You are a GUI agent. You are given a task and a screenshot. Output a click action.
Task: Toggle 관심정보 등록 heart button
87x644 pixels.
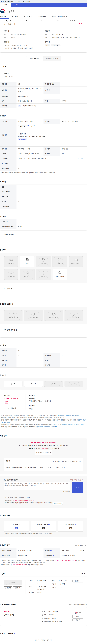point(34,59)
